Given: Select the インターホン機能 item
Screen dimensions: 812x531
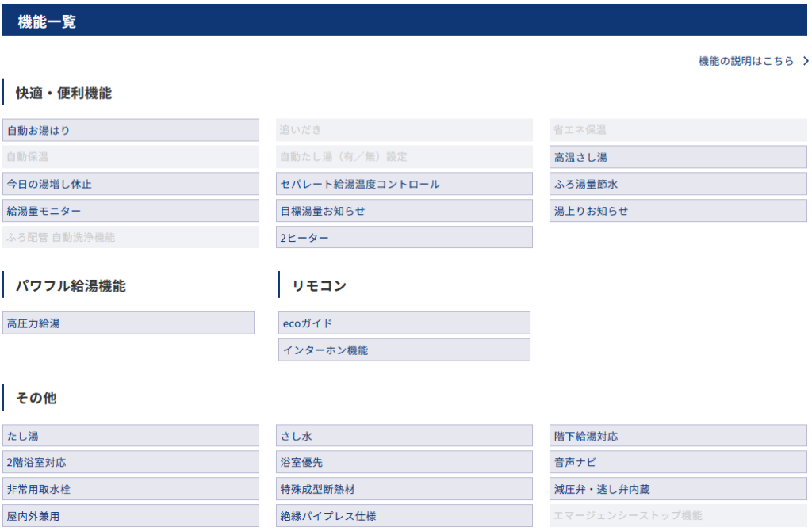Looking at the screenshot, I should (404, 350).
